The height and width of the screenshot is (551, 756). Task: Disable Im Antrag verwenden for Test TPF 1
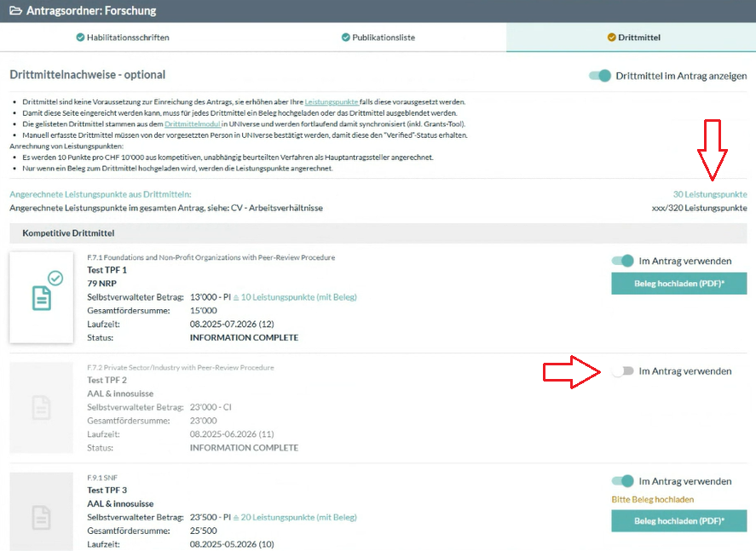(623, 261)
